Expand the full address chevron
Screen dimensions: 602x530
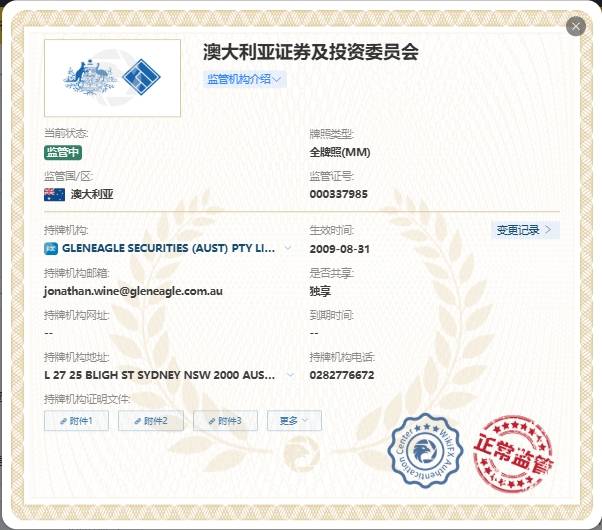[x=291, y=375]
